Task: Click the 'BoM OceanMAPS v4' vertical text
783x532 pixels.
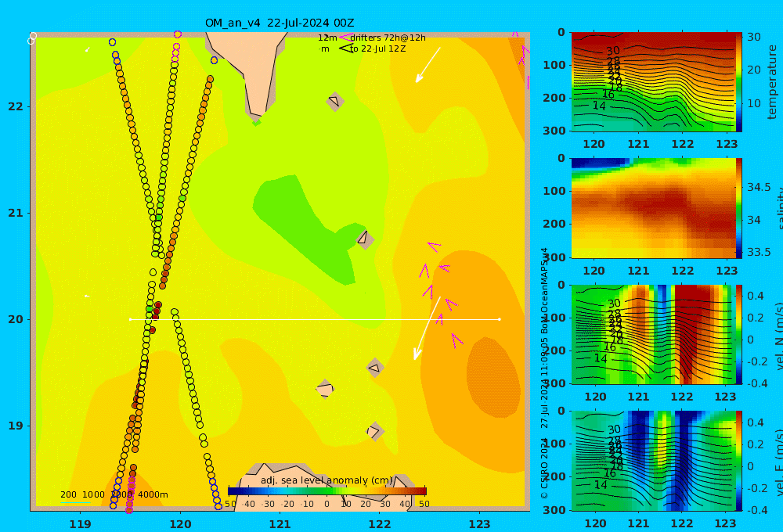Action: [544, 291]
